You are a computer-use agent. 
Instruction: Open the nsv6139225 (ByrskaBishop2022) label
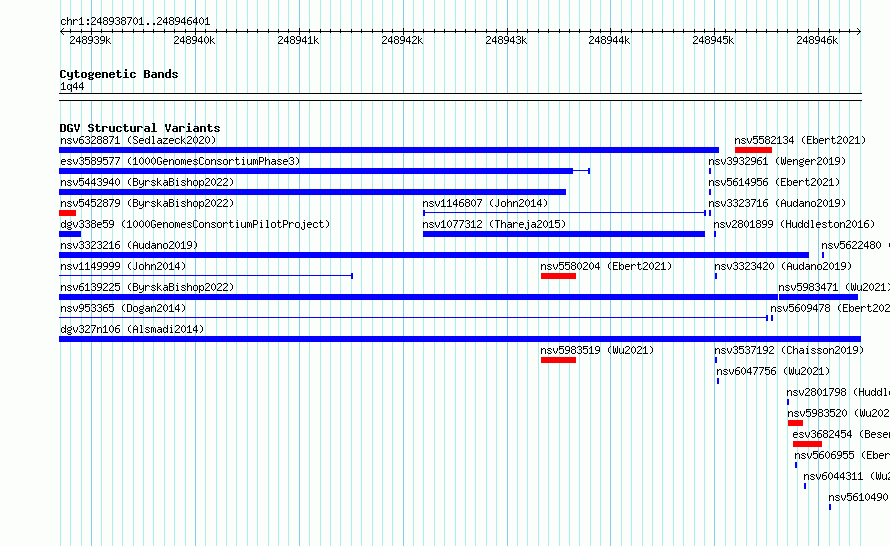tap(147, 287)
